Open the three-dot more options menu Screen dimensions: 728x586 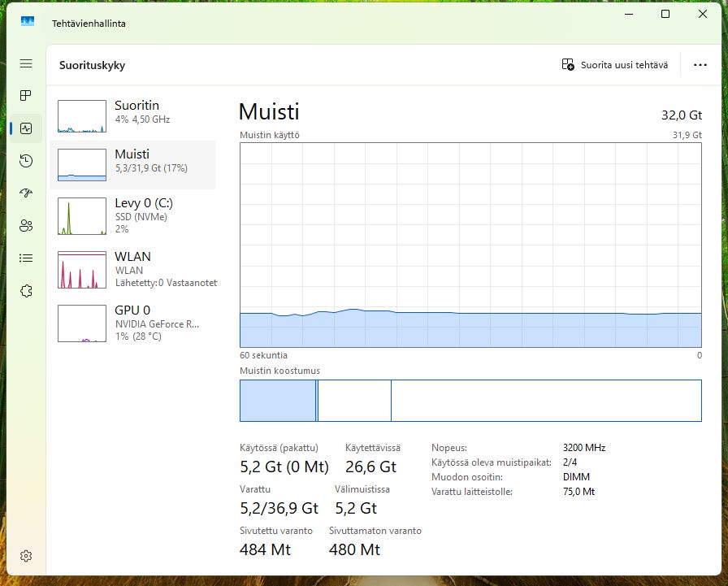coord(700,65)
